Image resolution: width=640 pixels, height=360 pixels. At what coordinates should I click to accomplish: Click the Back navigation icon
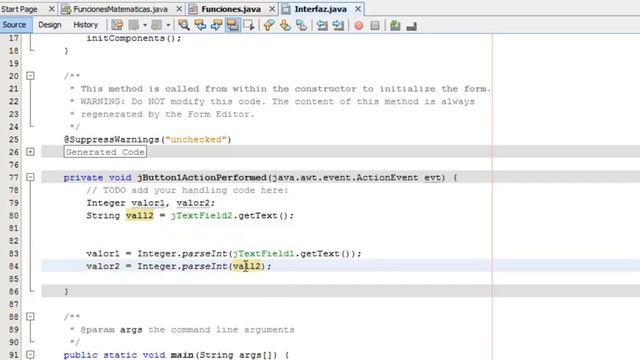[133, 25]
